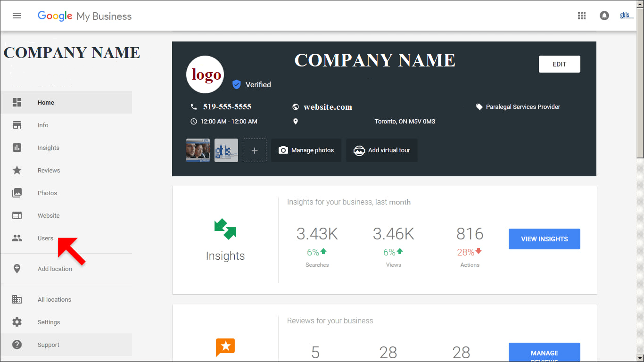The image size is (644, 362).
Task: Click the Info storefront icon
Action: pyautogui.click(x=17, y=125)
